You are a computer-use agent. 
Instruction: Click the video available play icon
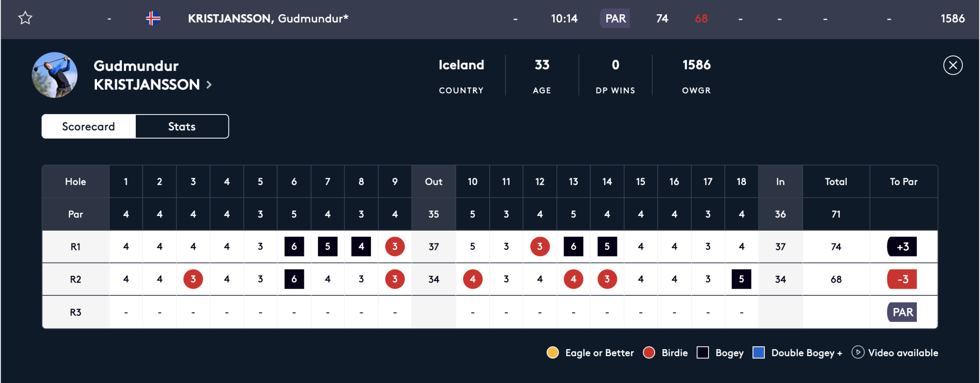tap(857, 352)
